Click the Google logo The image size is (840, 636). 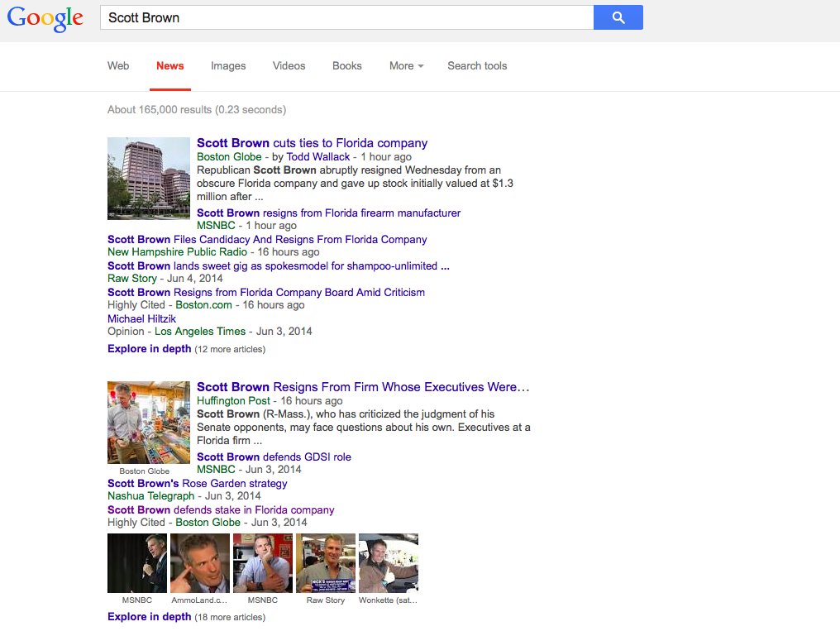[45, 18]
